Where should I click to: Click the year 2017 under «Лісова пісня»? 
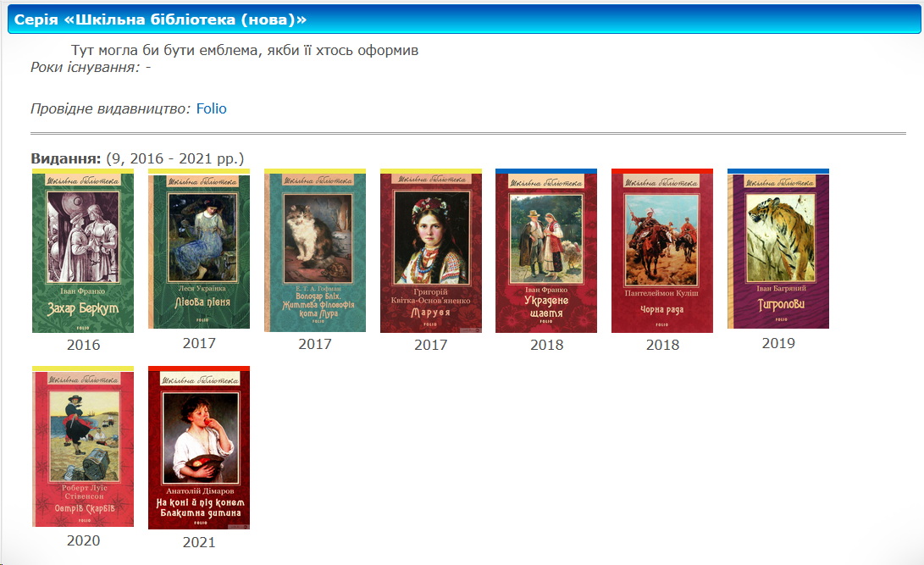coord(199,343)
